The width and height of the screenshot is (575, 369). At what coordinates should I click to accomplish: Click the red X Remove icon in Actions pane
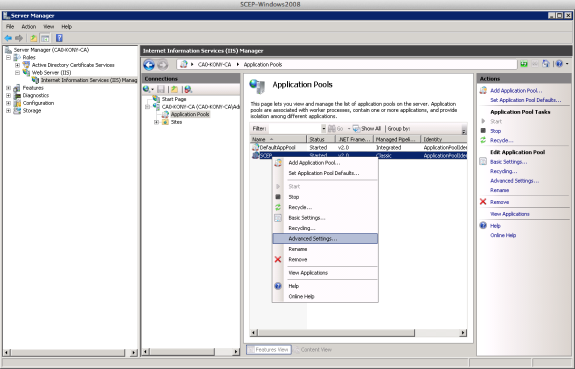click(483, 202)
